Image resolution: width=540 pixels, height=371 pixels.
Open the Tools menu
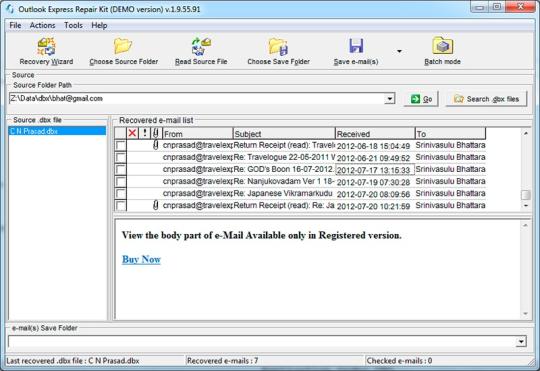pos(73,25)
